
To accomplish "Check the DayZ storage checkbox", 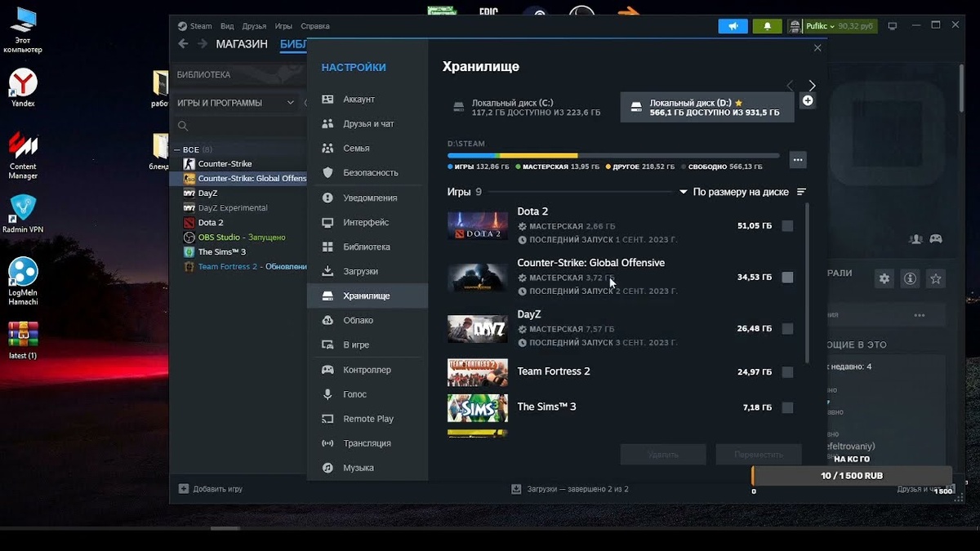I will 787,329.
